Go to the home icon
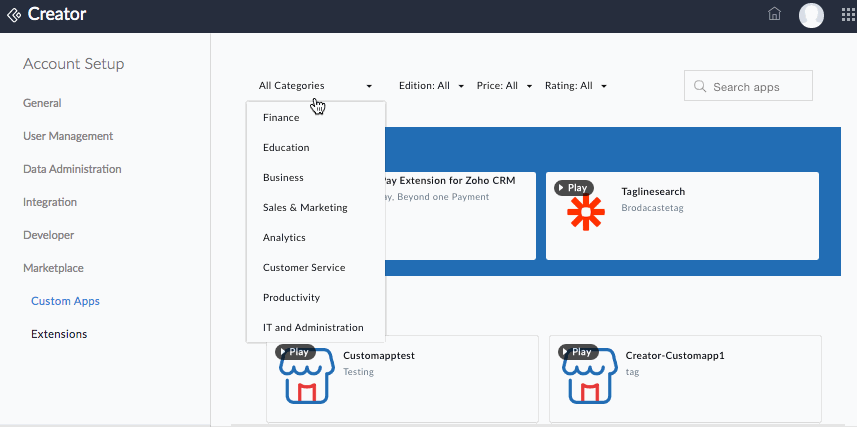 tap(774, 14)
